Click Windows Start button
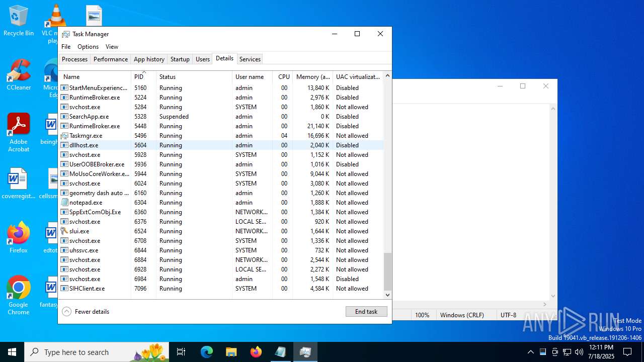 pyautogui.click(x=12, y=352)
